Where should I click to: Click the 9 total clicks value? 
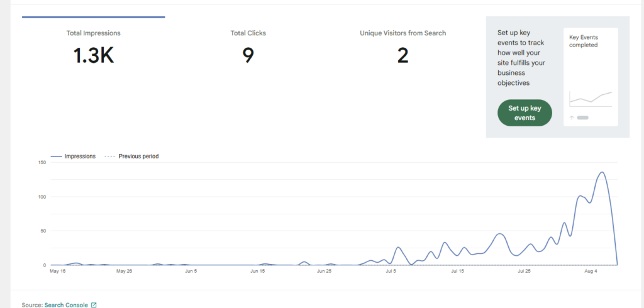coord(248,55)
